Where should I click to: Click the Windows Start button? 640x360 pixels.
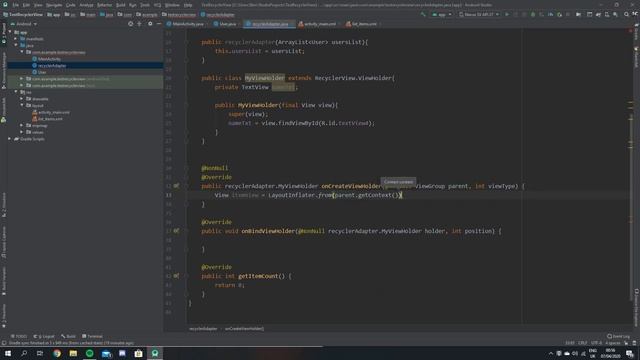pyautogui.click(x=8, y=353)
